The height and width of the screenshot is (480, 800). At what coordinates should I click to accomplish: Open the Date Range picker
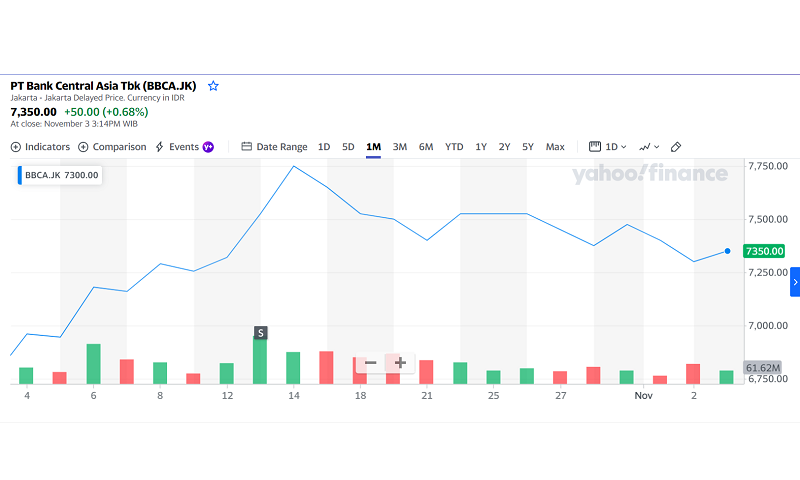pyautogui.click(x=274, y=147)
